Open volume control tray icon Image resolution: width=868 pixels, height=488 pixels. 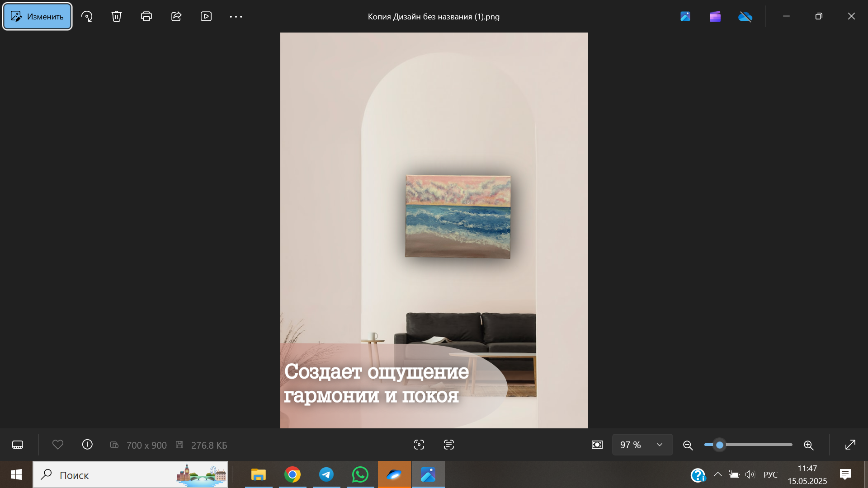tap(750, 474)
